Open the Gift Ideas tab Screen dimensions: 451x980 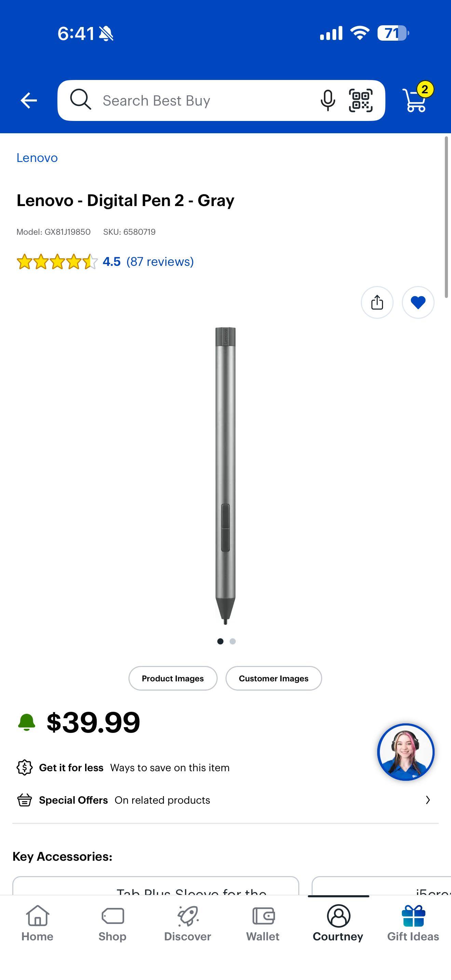click(413, 923)
